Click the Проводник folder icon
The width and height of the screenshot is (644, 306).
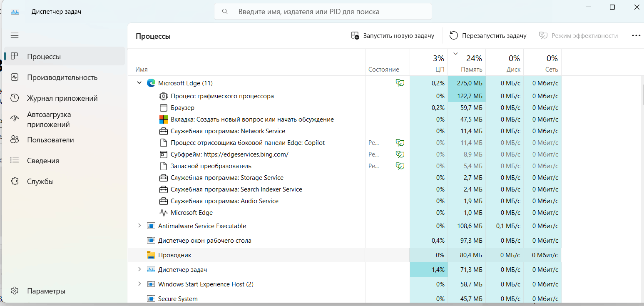tap(151, 255)
